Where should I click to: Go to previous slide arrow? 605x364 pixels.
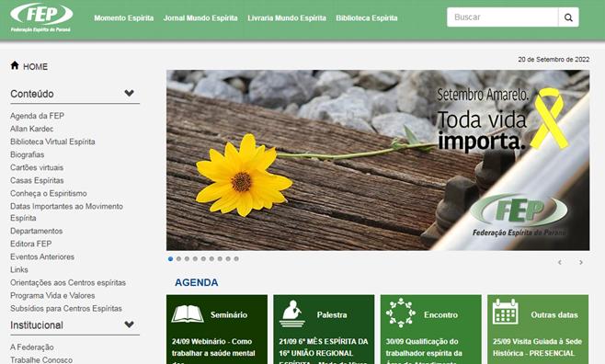point(560,263)
